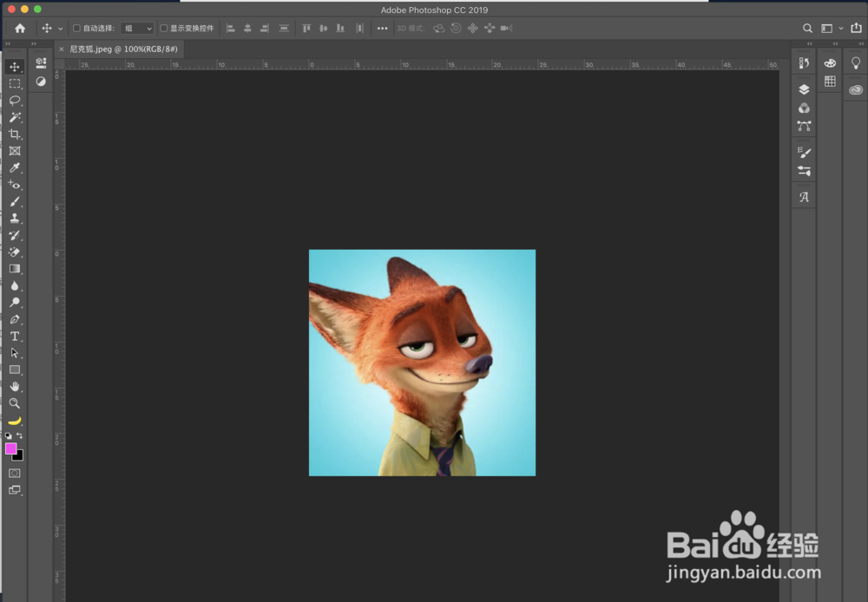Screen dimensions: 868x602
Task: Select the Brush tool
Action: 15,201
